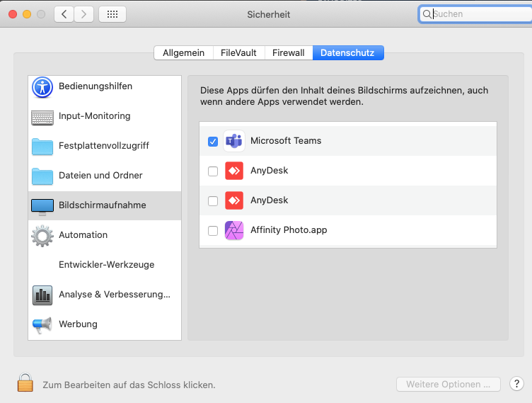The image size is (532, 403).
Task: Focus the Suchen search field
Action: 475,14
